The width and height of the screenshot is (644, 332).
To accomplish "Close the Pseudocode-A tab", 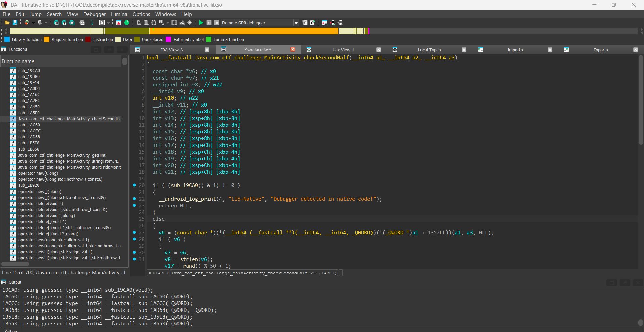I will 293,49.
